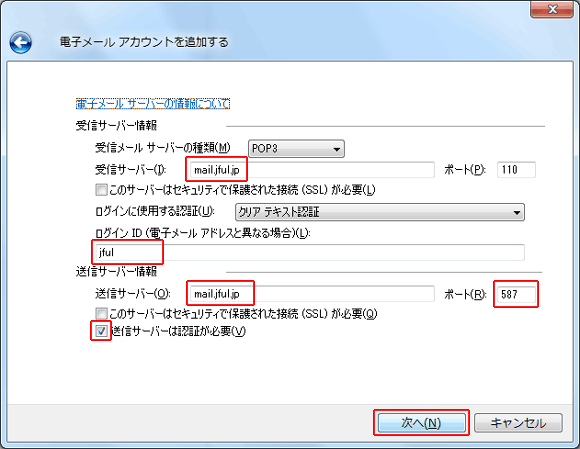Click the incoming port field showing 110
The width and height of the screenshot is (580, 449).
(x=516, y=170)
